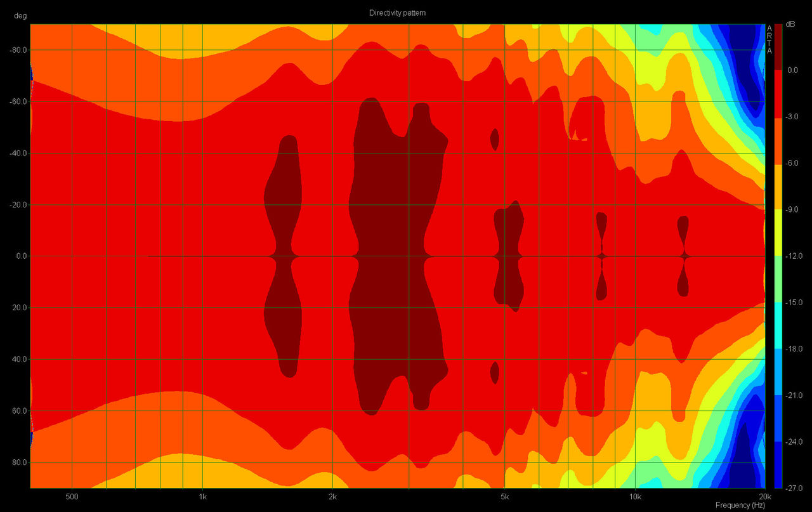Click the 20k frequency tick label
The height and width of the screenshot is (512, 812).
tap(764, 496)
